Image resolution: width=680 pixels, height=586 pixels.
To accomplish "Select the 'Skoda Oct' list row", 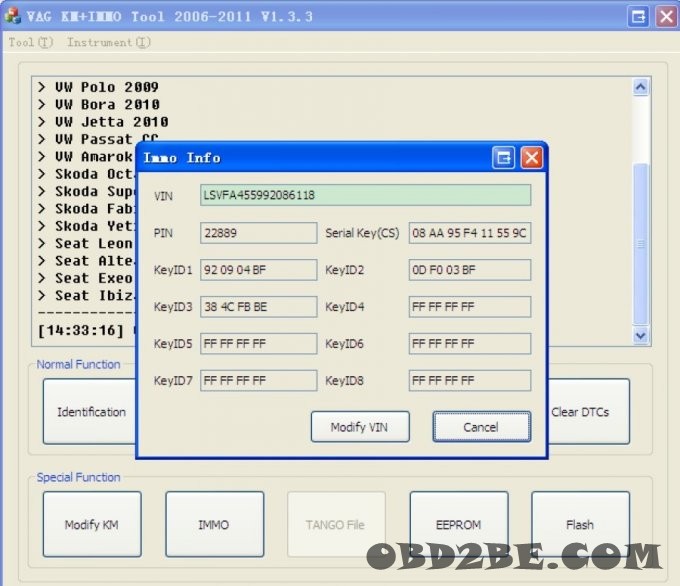I will (x=86, y=174).
